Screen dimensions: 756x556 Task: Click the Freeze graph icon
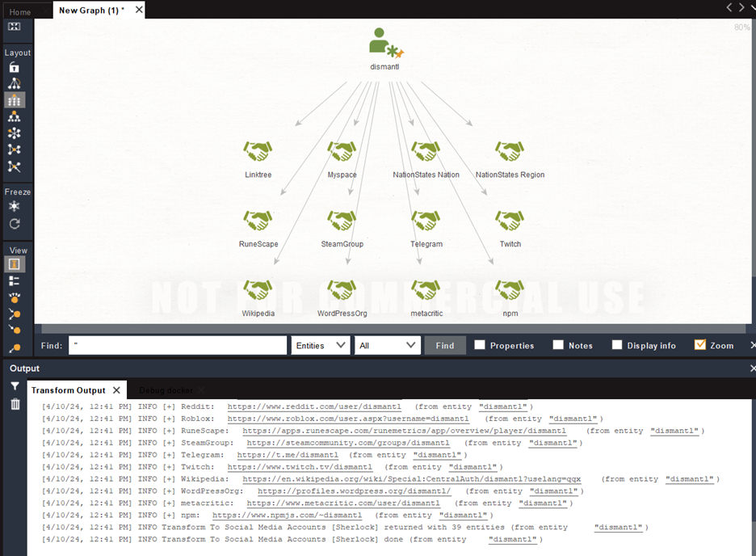[15, 207]
